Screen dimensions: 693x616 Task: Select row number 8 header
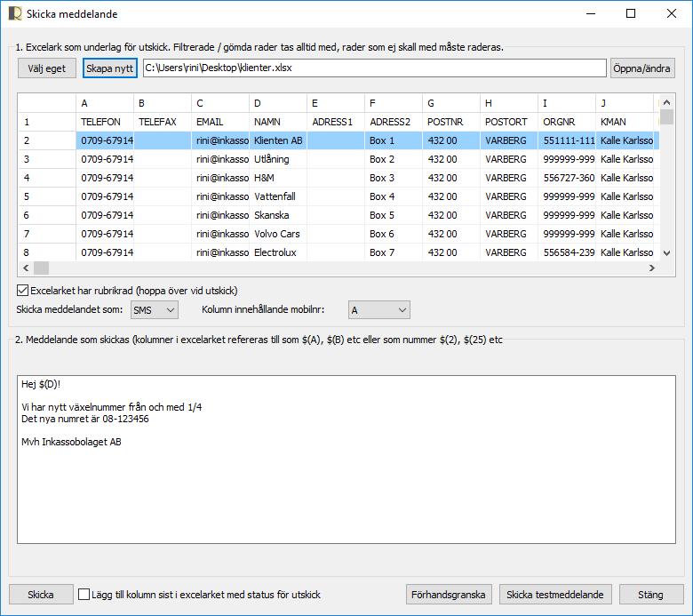(47, 252)
